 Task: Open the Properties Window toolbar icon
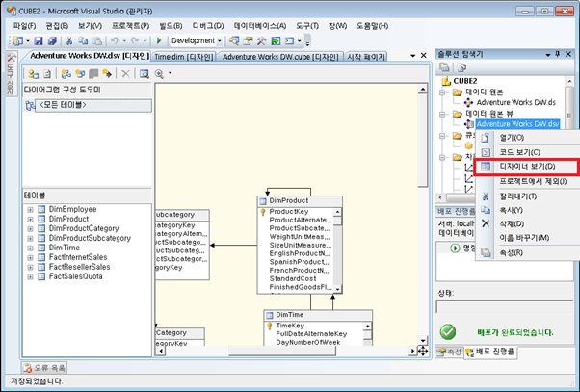coord(248,40)
